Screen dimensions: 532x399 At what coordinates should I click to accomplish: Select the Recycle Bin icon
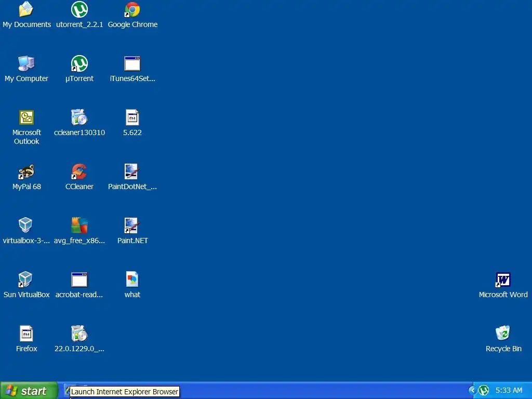pyautogui.click(x=503, y=333)
